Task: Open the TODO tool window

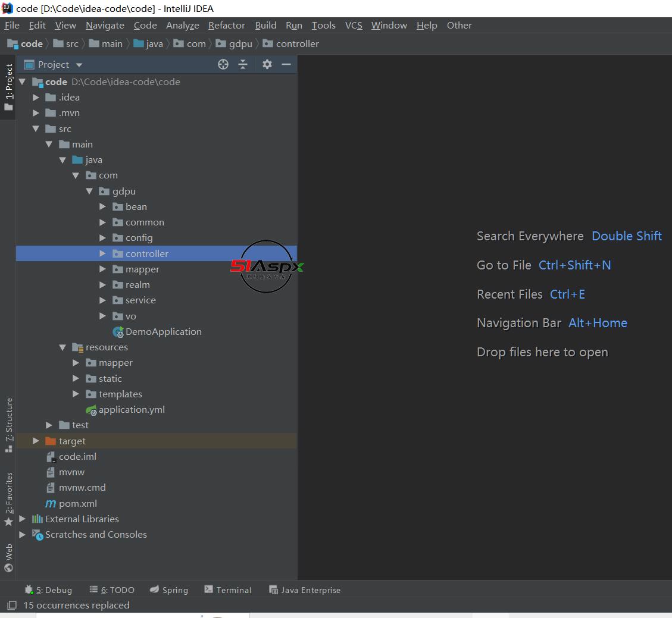Action: [x=112, y=590]
